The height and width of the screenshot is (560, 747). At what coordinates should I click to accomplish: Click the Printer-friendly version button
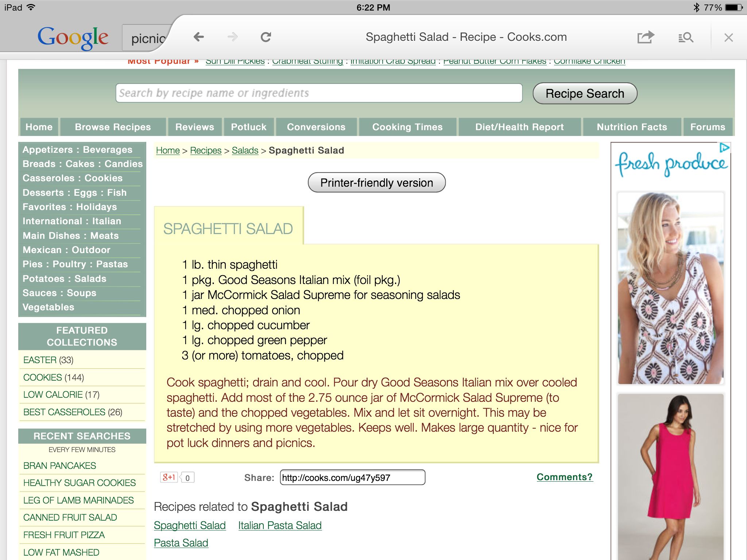pyautogui.click(x=376, y=182)
